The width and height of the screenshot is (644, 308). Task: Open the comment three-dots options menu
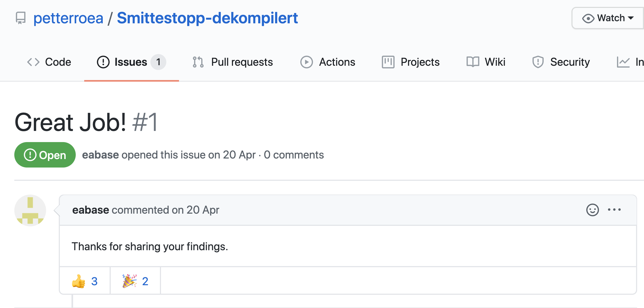click(614, 210)
